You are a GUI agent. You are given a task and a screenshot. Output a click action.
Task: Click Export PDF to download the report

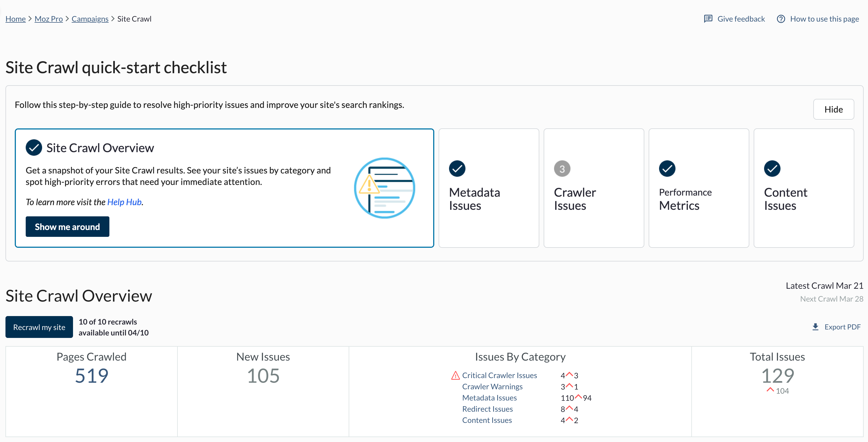point(842,326)
